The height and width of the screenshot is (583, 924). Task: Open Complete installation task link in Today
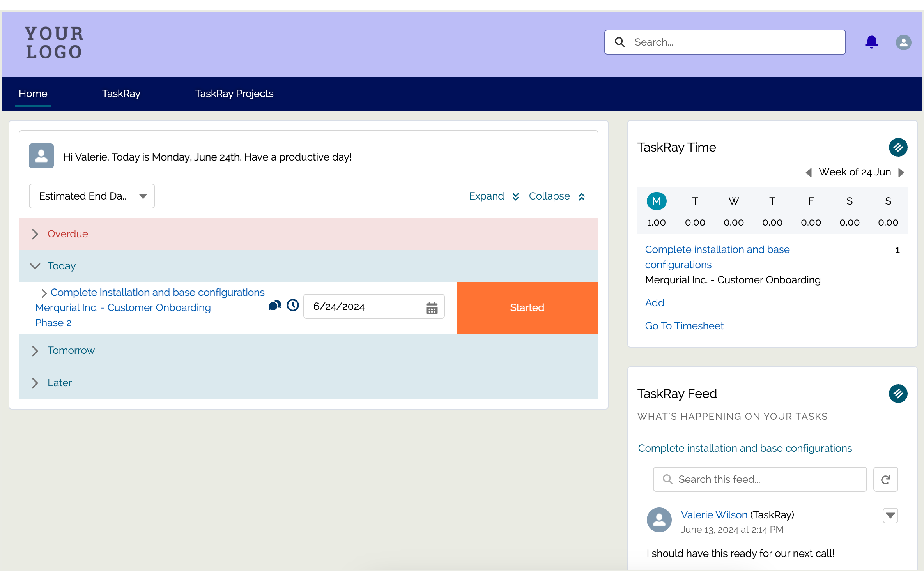tap(158, 292)
